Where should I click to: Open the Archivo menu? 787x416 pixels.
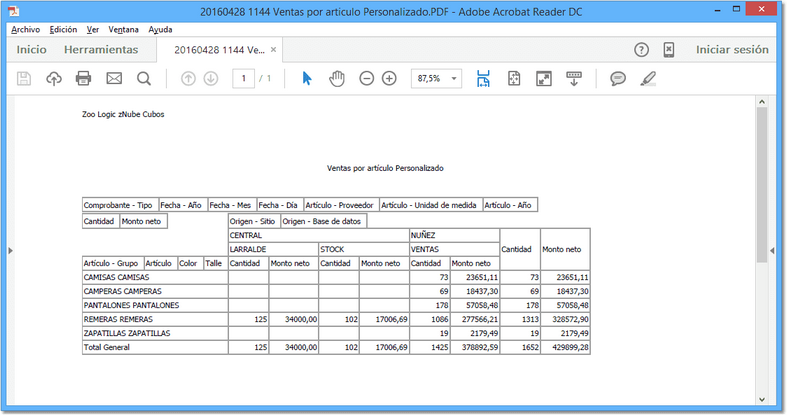(26, 30)
